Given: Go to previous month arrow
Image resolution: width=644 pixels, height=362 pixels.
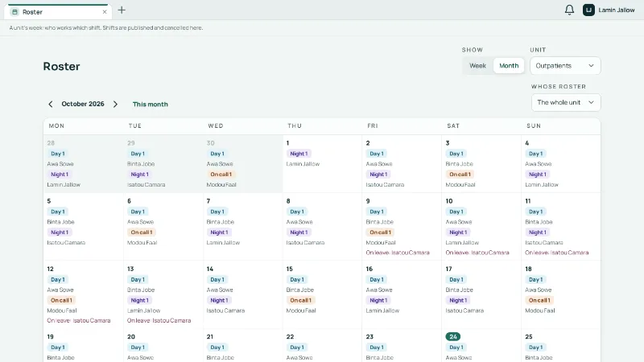Looking at the screenshot, I should 51,105.
